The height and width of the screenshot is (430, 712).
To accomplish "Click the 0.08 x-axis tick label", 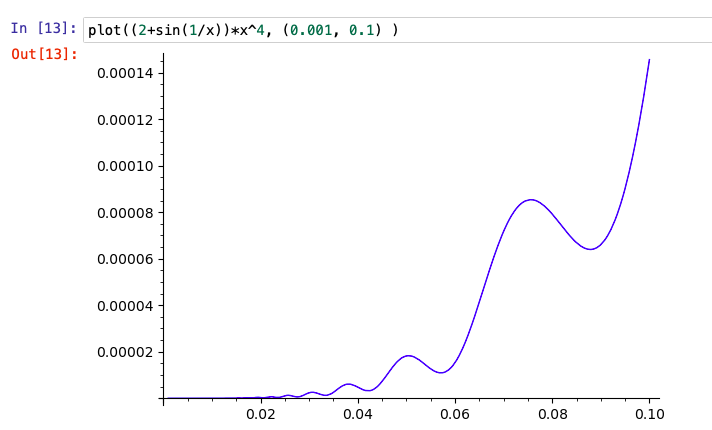I will tap(552, 414).
